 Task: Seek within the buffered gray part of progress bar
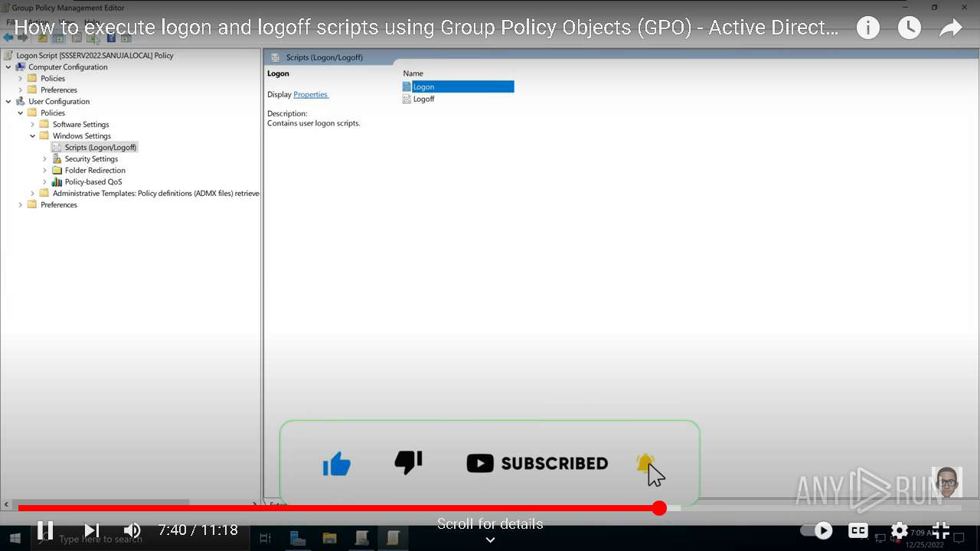click(x=673, y=507)
